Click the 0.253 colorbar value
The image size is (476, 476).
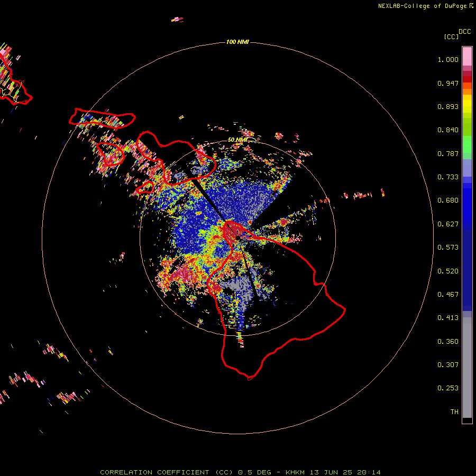[x=448, y=388]
